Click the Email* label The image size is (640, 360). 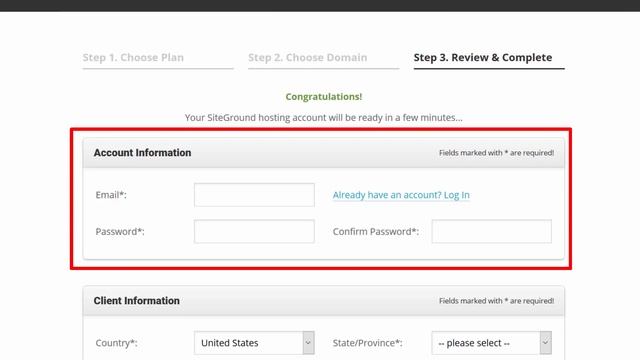pos(111,195)
